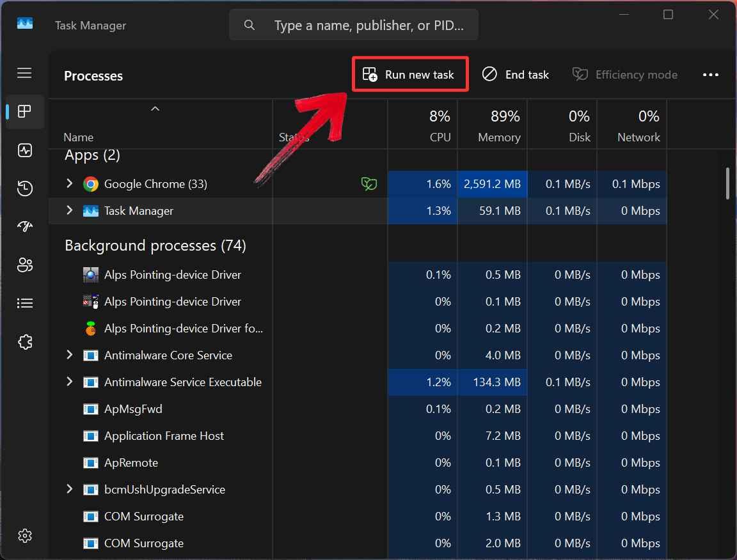Toggle the navigation sidebar with the hamburger icon
The image size is (737, 560).
25,73
